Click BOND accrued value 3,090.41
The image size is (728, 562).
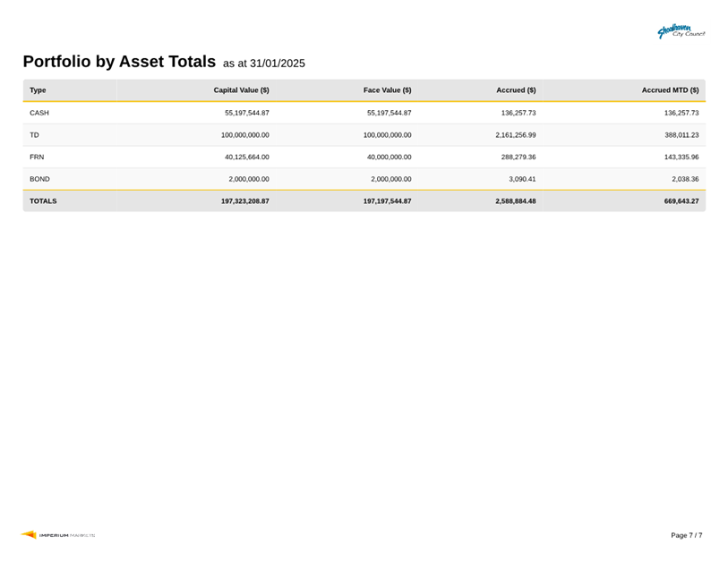click(519, 179)
